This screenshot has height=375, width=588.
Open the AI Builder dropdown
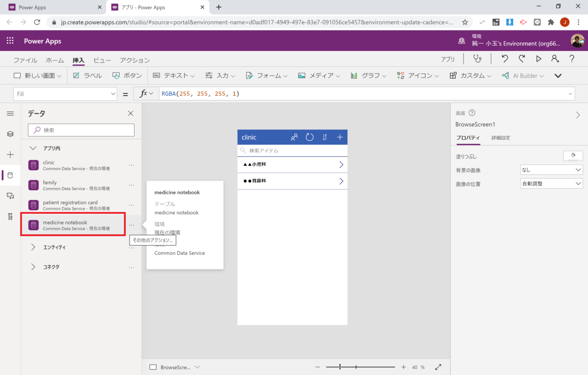tap(523, 75)
